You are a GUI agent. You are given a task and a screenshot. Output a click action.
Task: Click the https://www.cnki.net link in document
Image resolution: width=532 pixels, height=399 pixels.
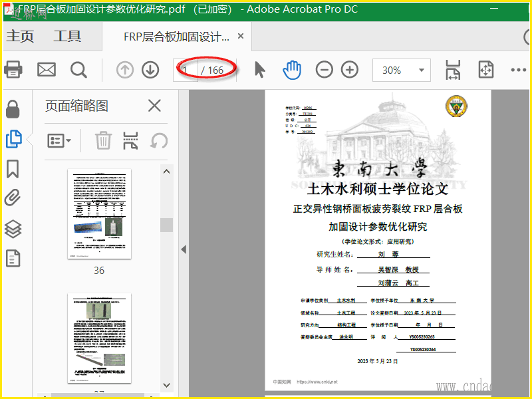tap(317, 382)
